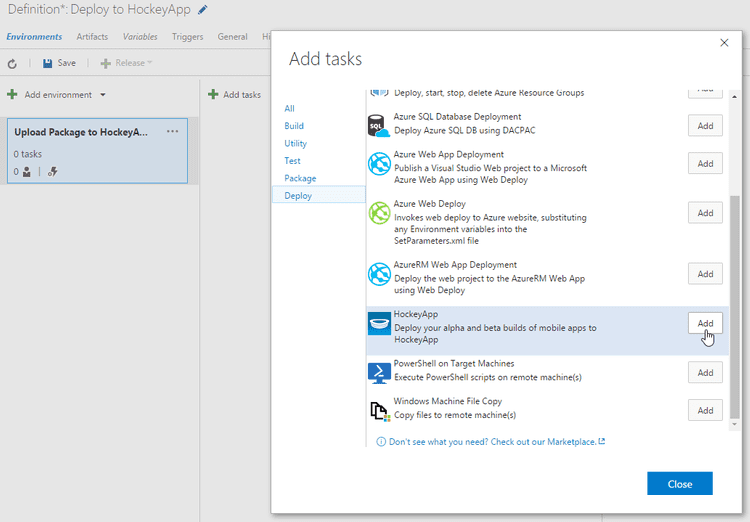The height and width of the screenshot is (522, 750).
Task: Click 'Deploy Azure SQL DB using DACPAC' description
Action: (x=464, y=131)
